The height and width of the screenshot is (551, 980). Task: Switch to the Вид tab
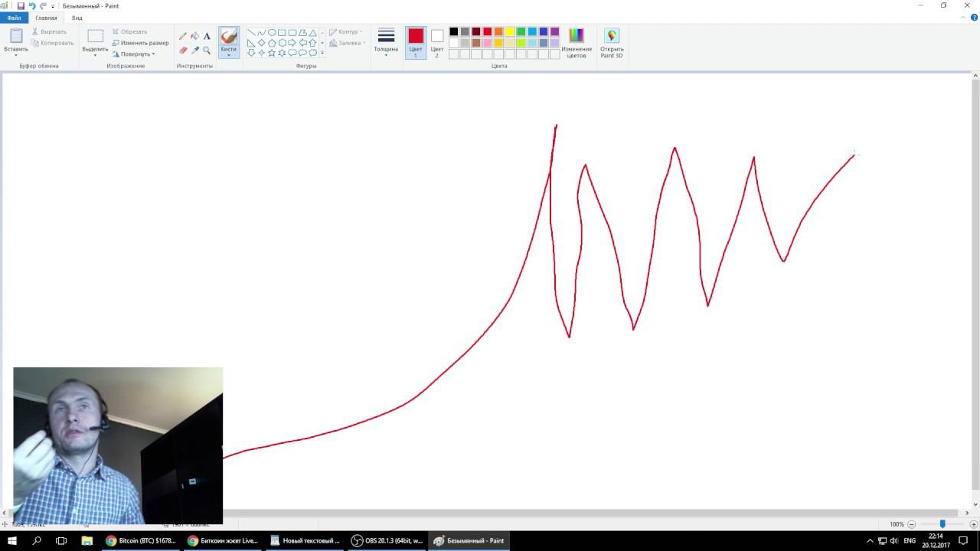(77, 18)
